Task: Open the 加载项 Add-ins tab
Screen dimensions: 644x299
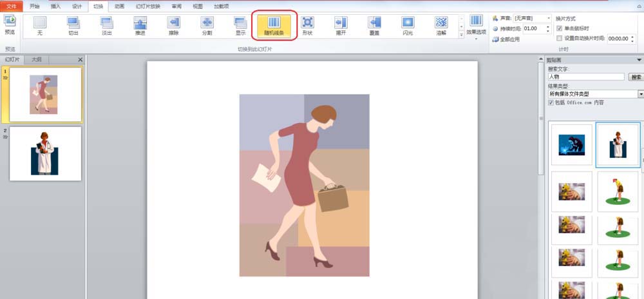Action: pos(222,6)
